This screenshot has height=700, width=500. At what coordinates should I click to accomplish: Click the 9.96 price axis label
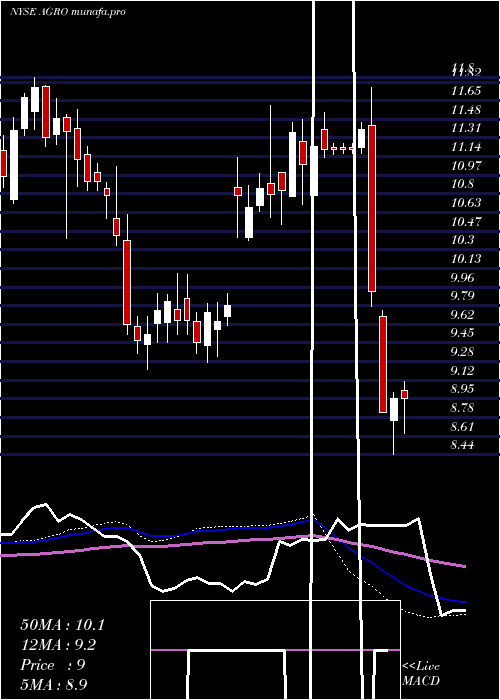tap(462, 278)
